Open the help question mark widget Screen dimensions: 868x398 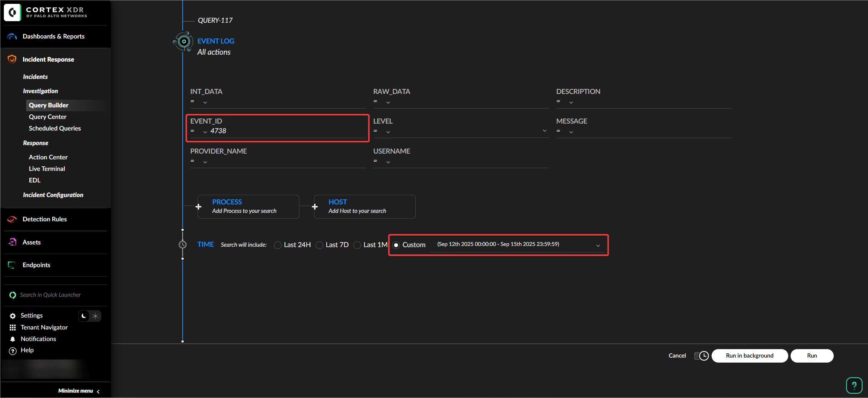click(x=854, y=385)
